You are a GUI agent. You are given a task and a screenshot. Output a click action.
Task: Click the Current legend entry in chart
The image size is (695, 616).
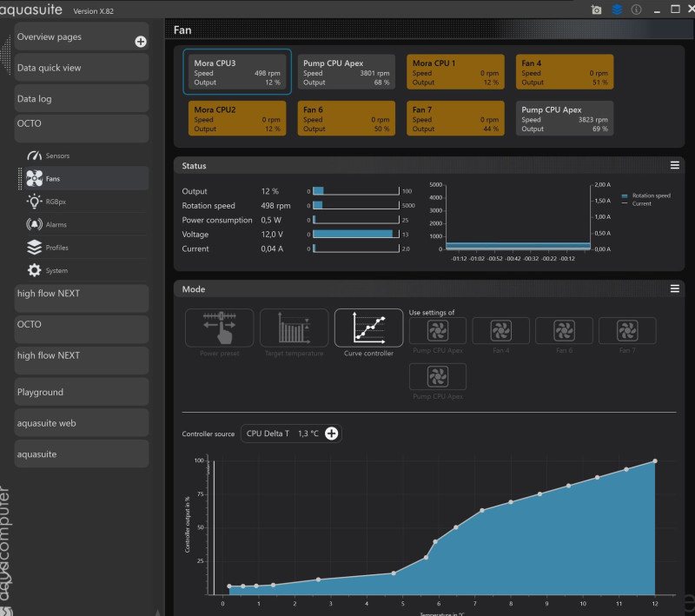click(637, 203)
